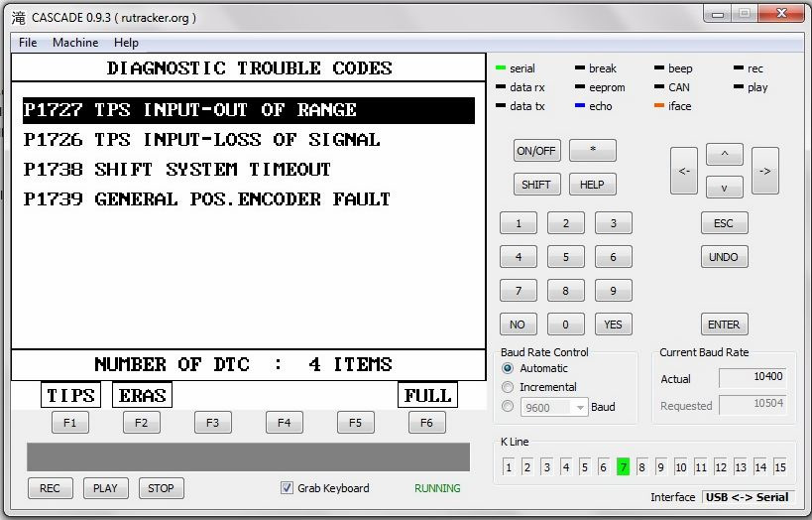Click the USB <-> Serial interface label
Screen dimensions: 812x520
[x=748, y=497]
